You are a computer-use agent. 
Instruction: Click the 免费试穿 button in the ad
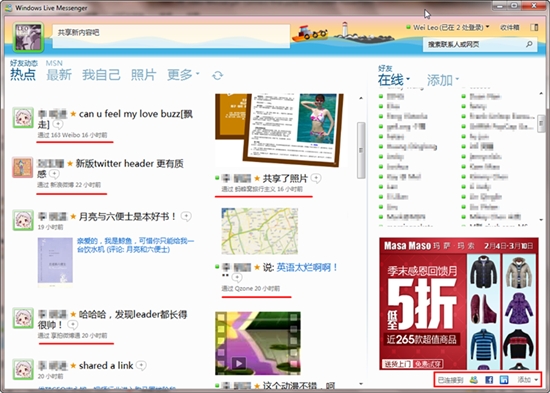(428, 364)
